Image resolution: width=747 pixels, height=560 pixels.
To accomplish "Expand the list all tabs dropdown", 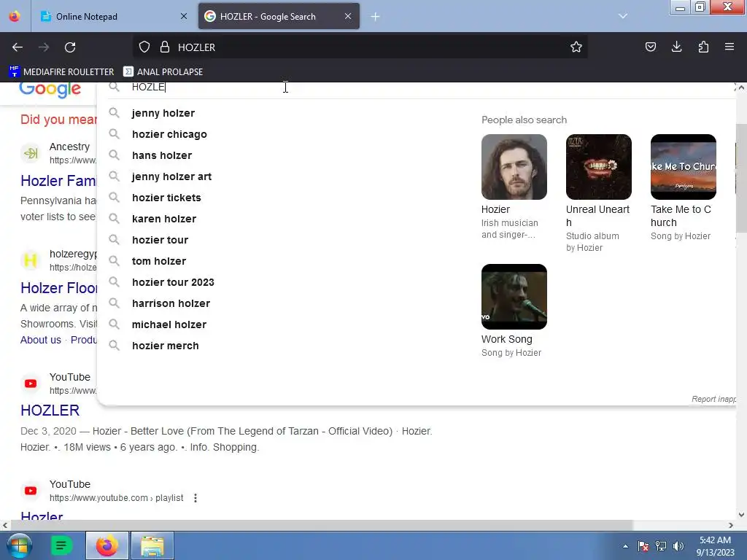I will click(623, 16).
